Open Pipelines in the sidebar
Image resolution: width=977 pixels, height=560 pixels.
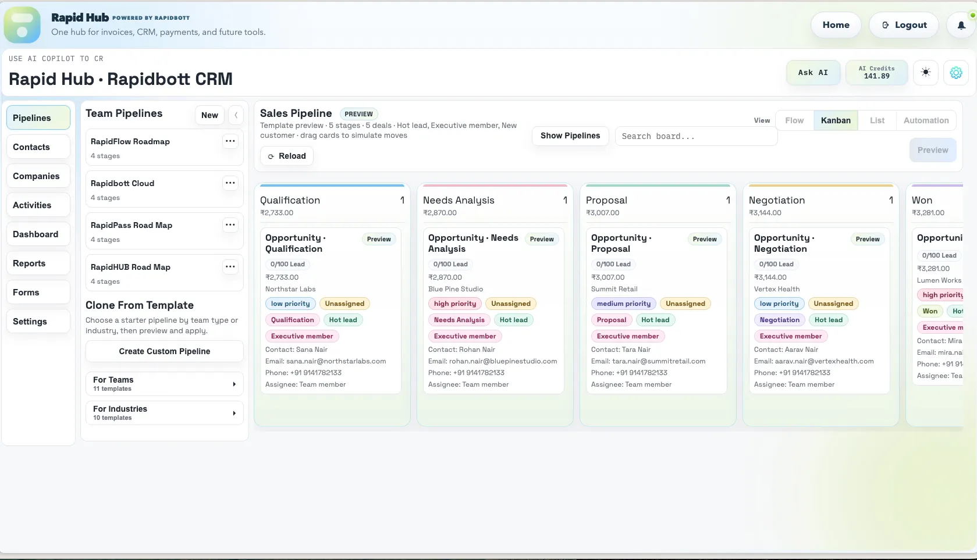pos(38,117)
